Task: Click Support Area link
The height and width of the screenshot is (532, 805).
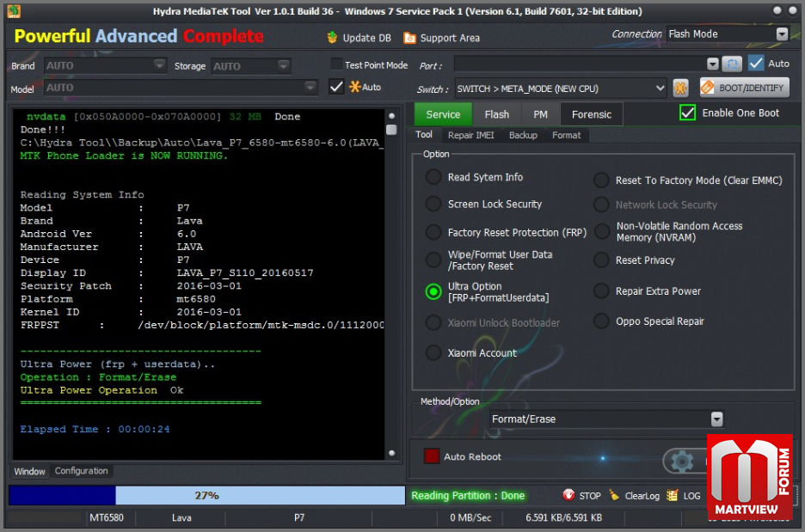Action: pyautogui.click(x=450, y=38)
